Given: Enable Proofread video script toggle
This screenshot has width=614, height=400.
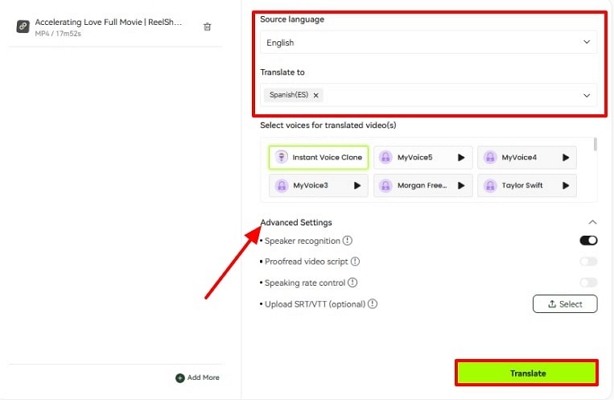Looking at the screenshot, I should [589, 261].
